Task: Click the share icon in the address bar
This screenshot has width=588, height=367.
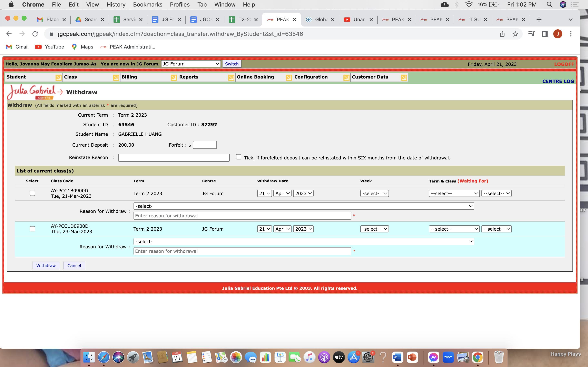Action: (502, 34)
